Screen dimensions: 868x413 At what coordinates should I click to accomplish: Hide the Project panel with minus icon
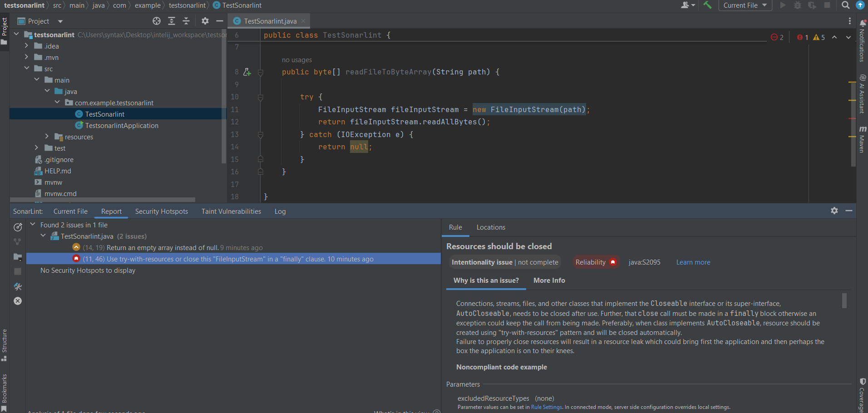point(220,21)
